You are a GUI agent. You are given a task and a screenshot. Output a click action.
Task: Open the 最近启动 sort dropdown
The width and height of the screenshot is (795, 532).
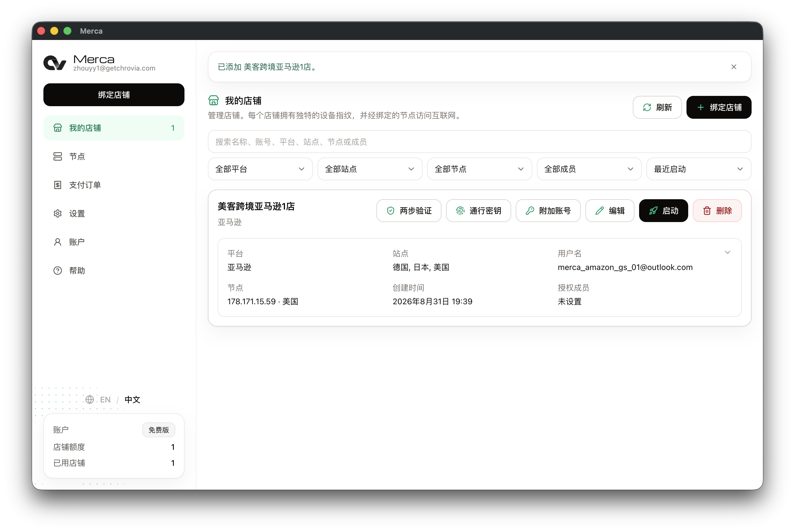click(698, 169)
